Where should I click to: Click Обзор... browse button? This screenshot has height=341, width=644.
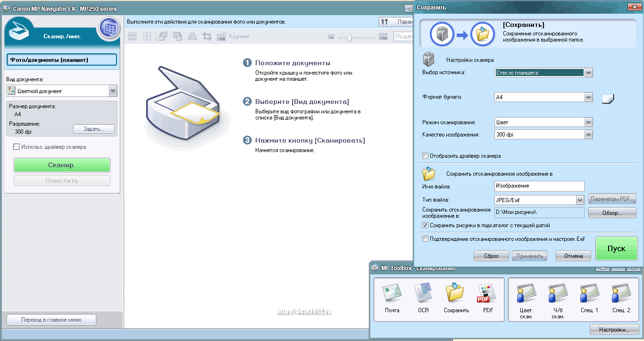tap(612, 213)
